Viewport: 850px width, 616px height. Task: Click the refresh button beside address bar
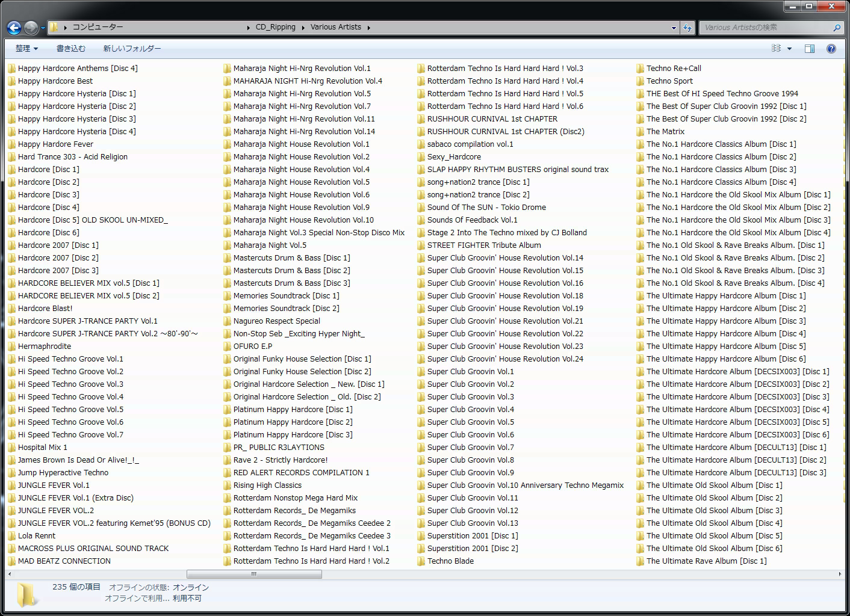(x=687, y=28)
